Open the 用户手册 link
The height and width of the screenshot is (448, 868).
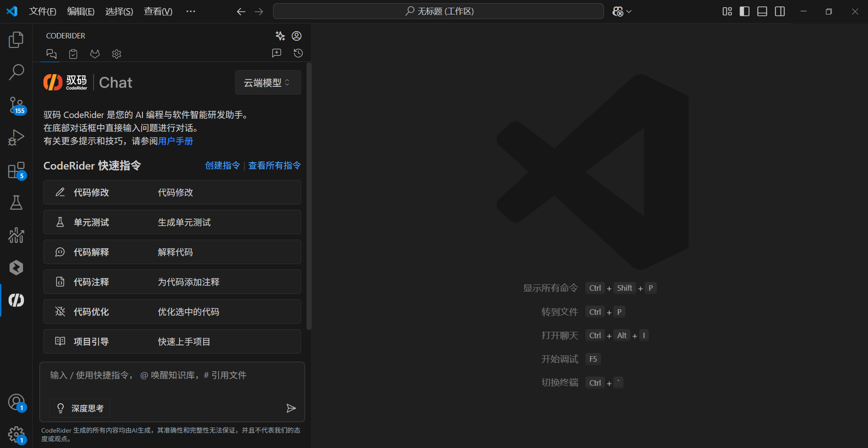(176, 141)
